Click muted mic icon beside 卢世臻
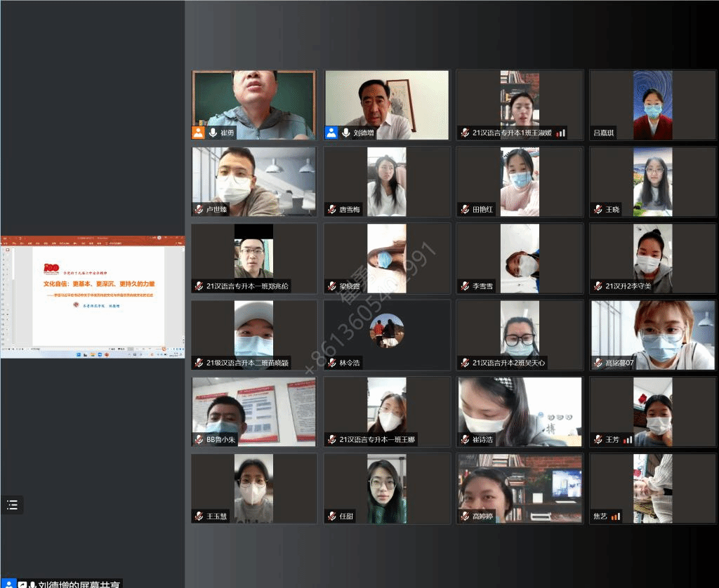 (199, 209)
